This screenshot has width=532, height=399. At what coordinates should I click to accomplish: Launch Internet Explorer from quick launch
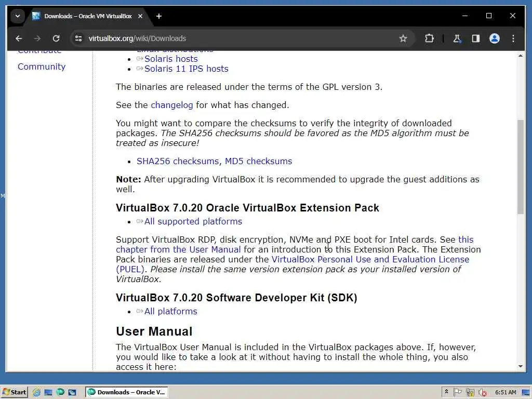tap(36, 392)
